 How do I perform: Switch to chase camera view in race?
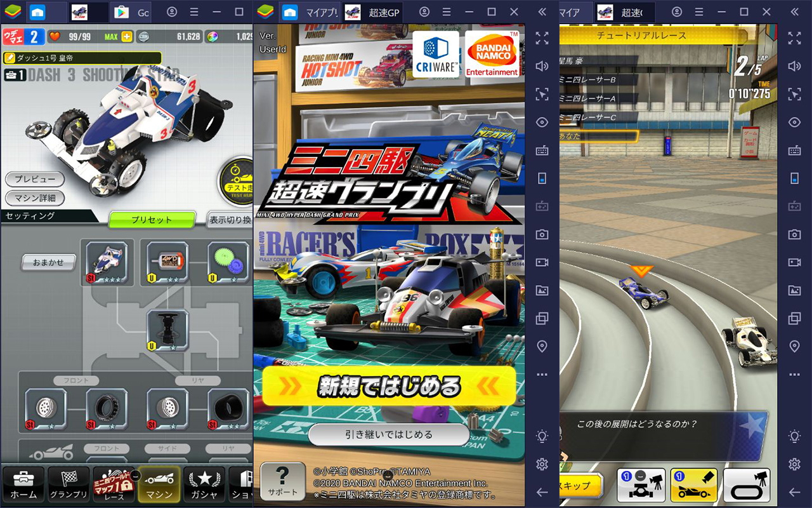tap(641, 486)
